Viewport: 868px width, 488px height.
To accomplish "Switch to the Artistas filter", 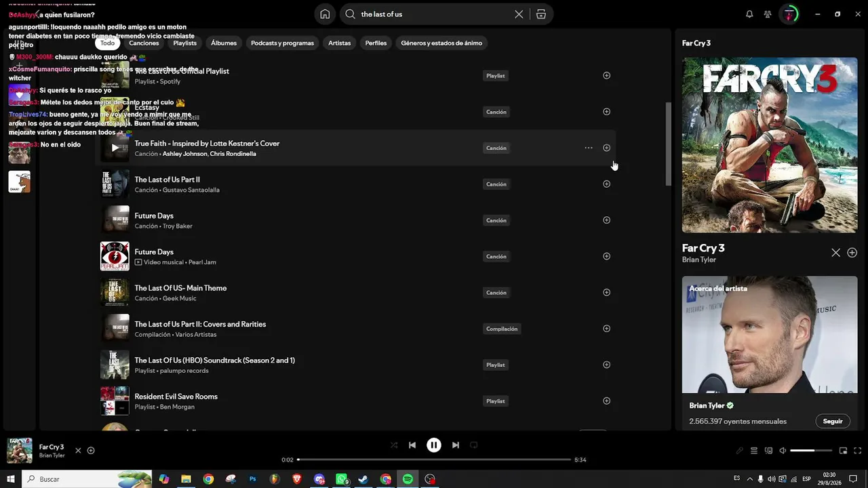I will (340, 43).
